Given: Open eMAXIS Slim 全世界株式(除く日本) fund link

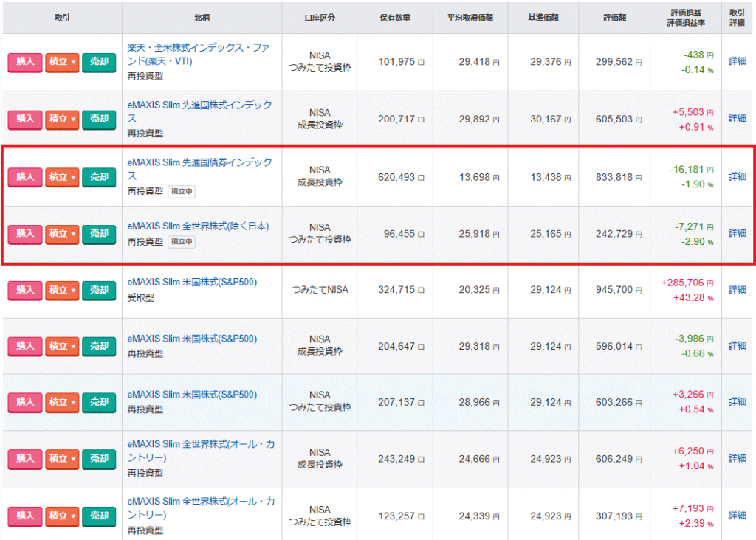Looking at the screenshot, I should click(x=198, y=226).
